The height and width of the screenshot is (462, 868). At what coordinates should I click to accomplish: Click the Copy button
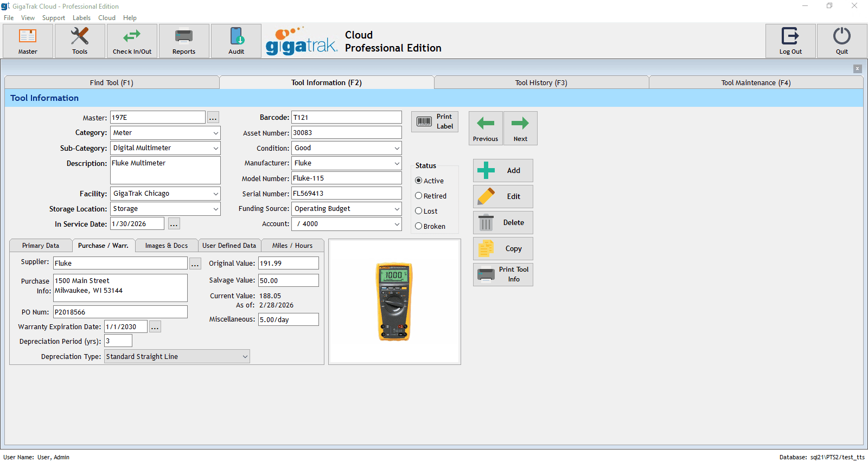coord(503,248)
